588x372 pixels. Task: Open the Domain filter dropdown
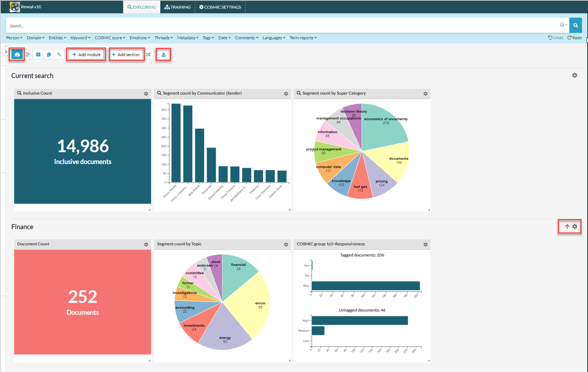36,38
